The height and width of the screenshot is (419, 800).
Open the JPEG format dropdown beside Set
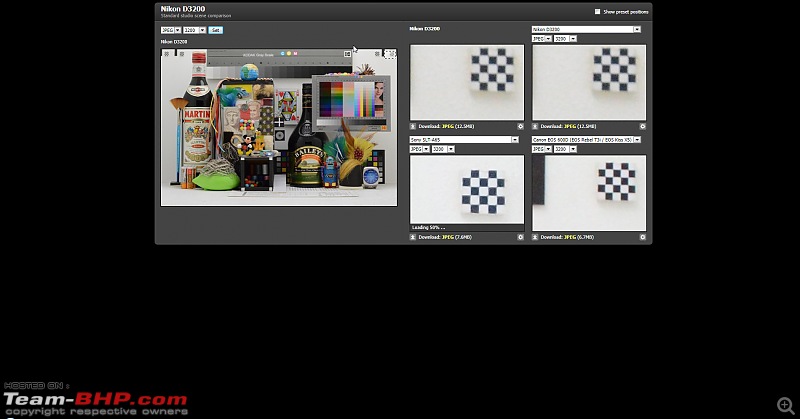tap(171, 30)
